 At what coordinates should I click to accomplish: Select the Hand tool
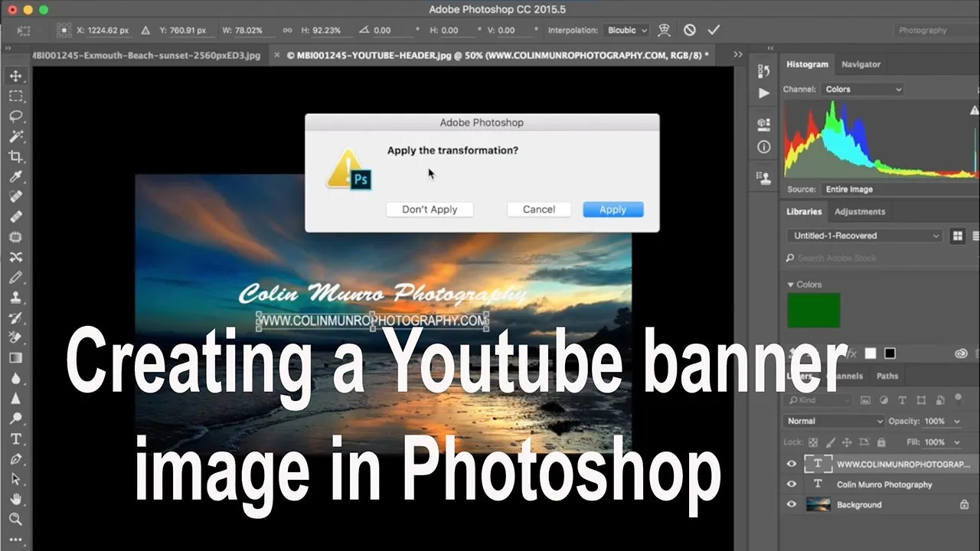click(x=15, y=499)
